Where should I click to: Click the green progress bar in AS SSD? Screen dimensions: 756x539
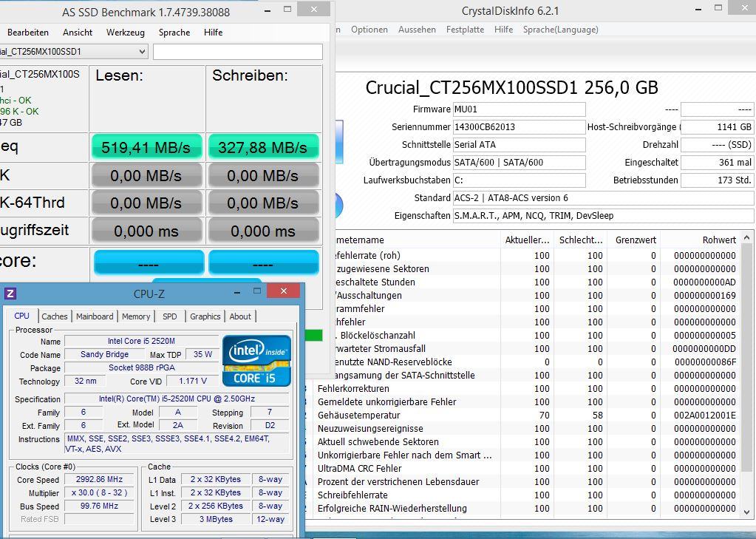click(x=314, y=336)
